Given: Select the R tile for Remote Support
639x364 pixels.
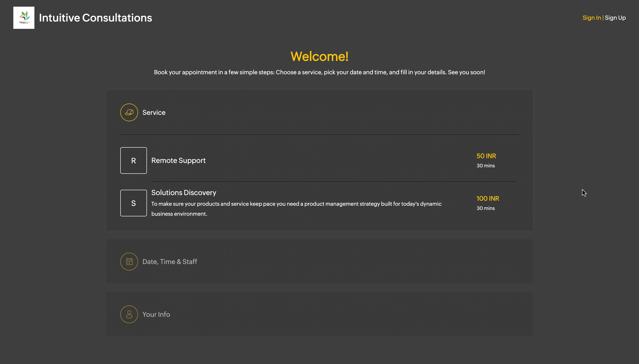Looking at the screenshot, I should coord(133,160).
